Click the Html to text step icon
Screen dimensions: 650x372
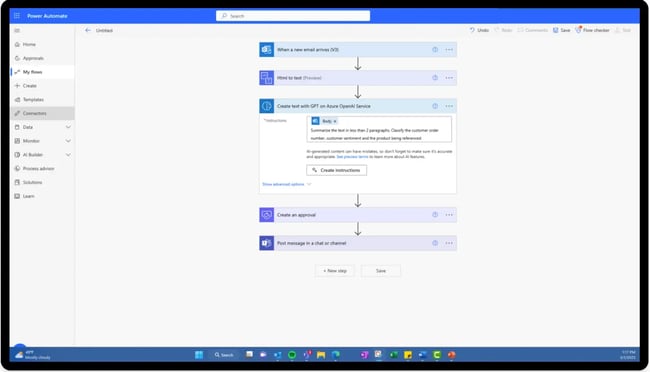(267, 78)
